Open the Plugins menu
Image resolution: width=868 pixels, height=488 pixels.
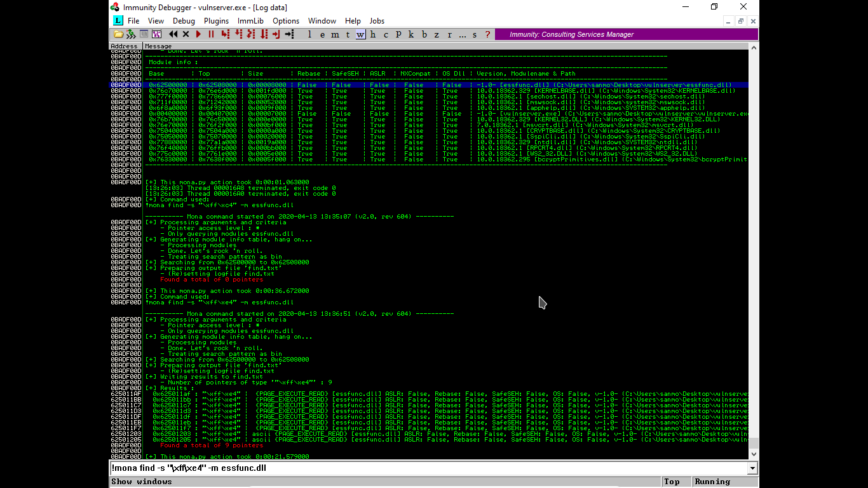tap(216, 21)
